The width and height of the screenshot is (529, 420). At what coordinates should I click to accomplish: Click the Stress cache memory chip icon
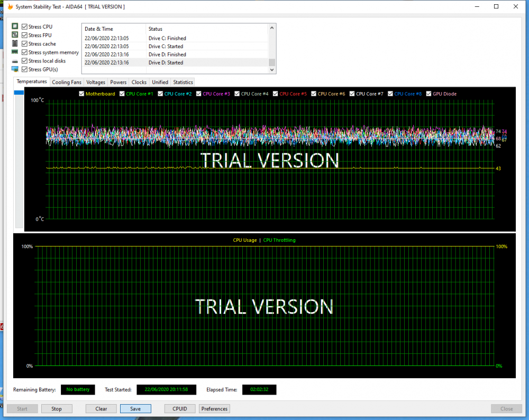click(14, 43)
